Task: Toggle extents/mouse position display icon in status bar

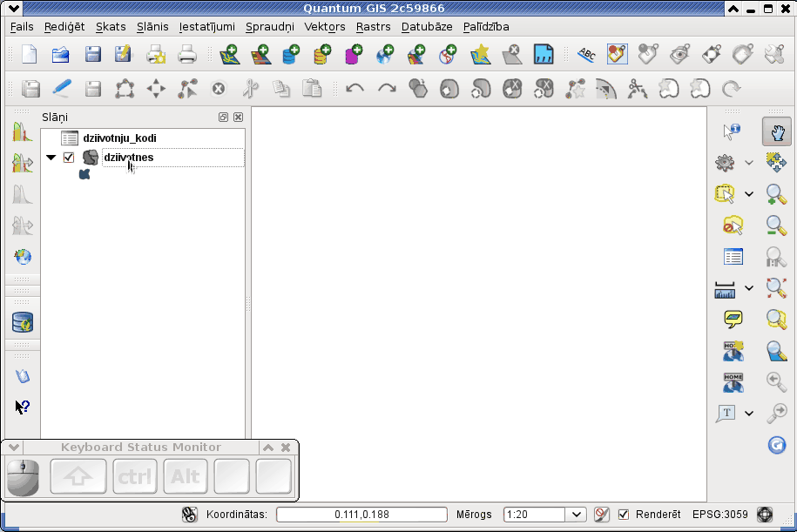Action: pos(190,515)
